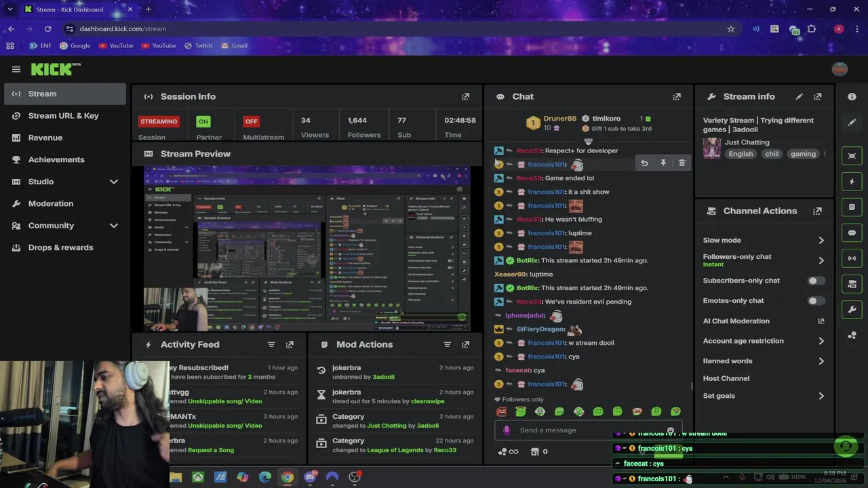Edit Stream info with pencil icon

(x=799, y=97)
